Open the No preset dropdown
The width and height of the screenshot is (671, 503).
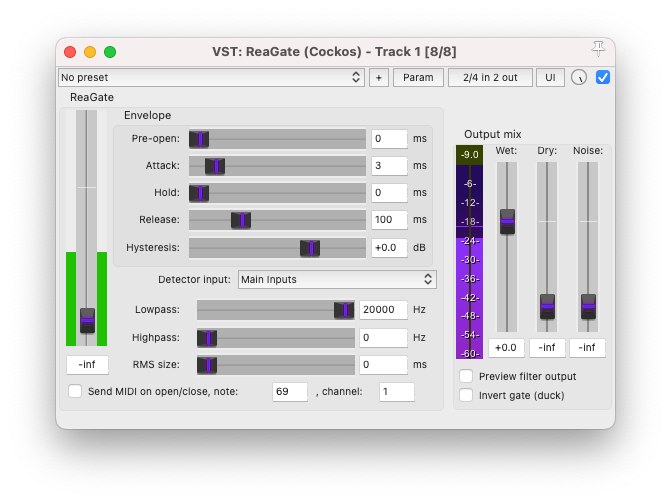(211, 77)
